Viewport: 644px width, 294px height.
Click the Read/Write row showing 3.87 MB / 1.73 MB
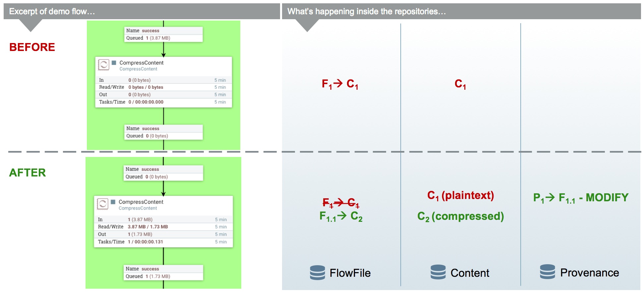point(163,227)
